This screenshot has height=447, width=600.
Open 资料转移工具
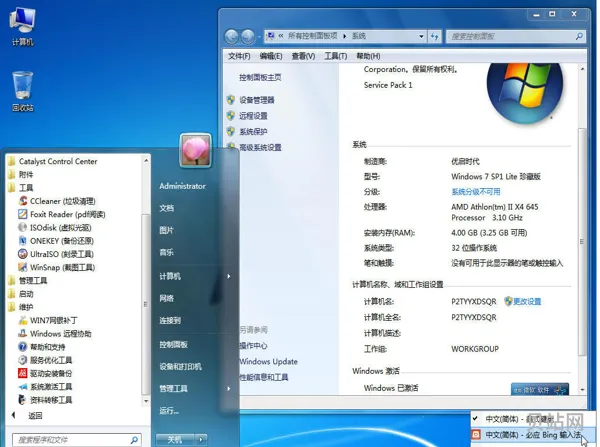pyautogui.click(x=45, y=400)
